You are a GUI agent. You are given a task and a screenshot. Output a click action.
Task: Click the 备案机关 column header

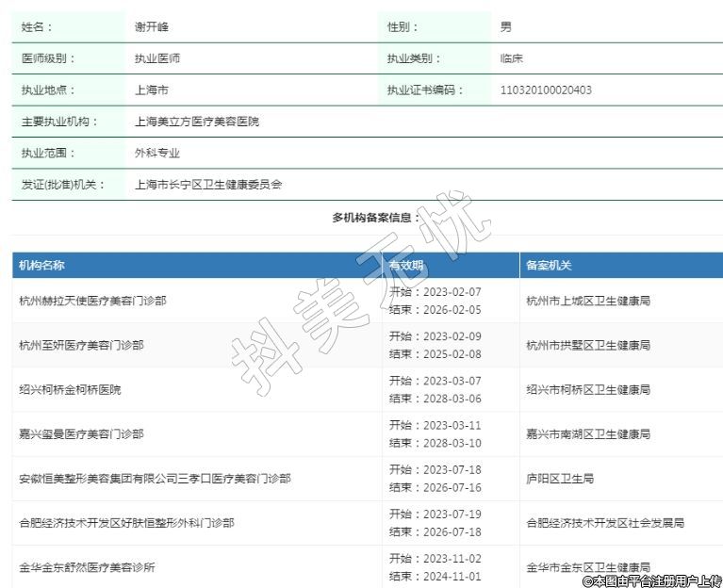[x=549, y=266]
